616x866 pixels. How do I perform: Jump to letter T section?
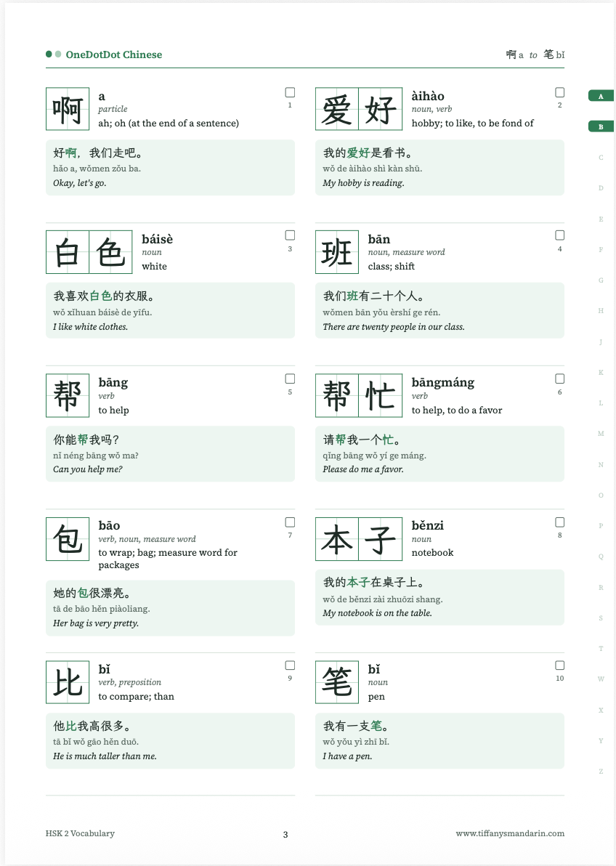pos(601,649)
